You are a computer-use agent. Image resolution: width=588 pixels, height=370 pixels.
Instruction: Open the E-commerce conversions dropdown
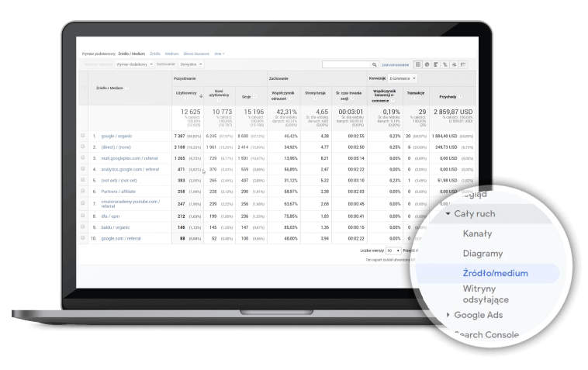click(403, 78)
